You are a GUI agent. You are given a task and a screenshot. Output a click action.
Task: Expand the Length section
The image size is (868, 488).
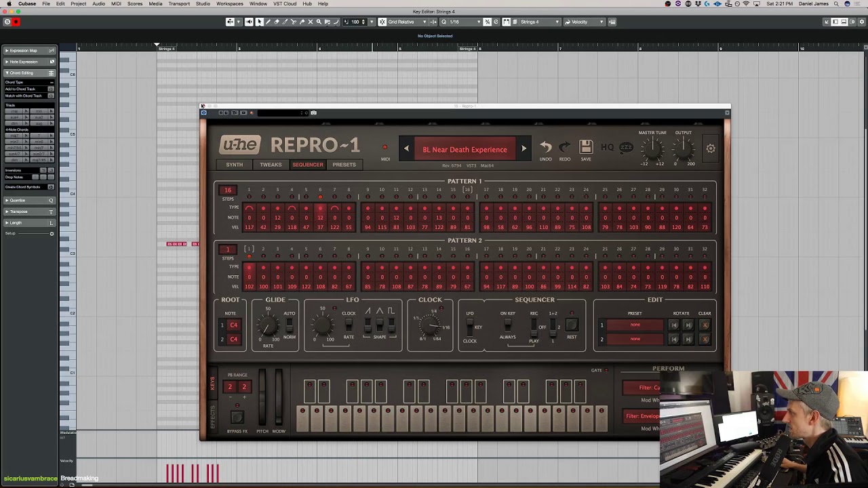(30, 223)
